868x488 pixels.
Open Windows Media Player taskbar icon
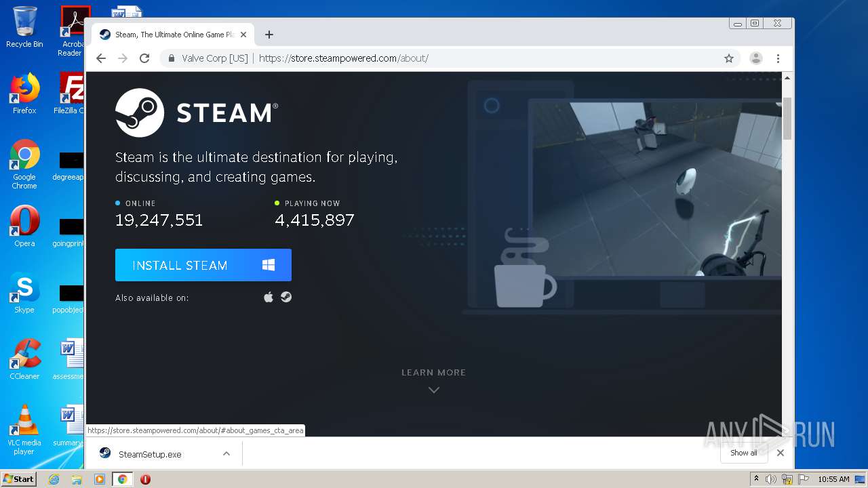[x=100, y=479]
